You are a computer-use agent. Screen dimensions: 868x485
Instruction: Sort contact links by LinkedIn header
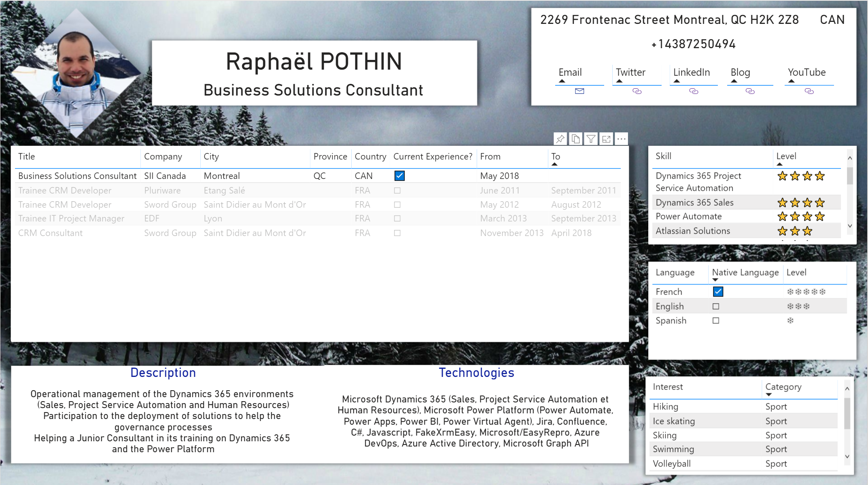692,72
